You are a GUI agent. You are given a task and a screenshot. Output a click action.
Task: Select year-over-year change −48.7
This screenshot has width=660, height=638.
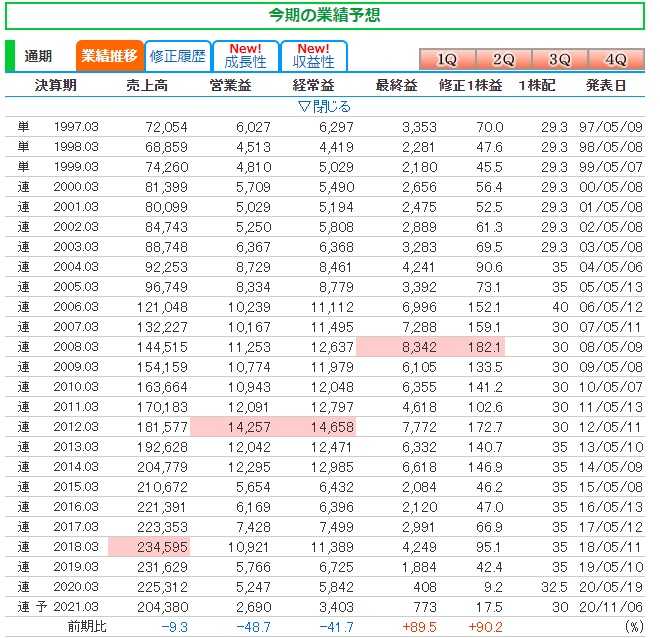point(253,627)
